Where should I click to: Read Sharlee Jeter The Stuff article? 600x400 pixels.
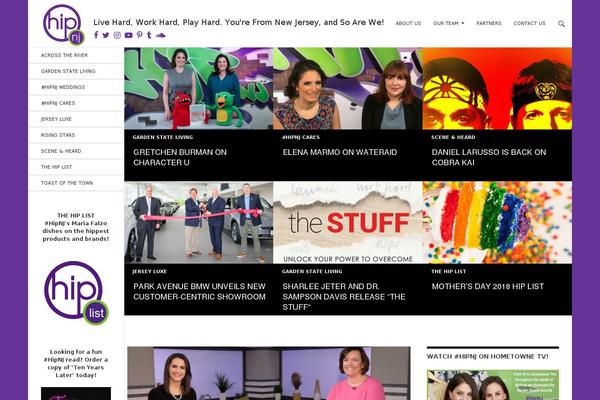click(x=344, y=297)
